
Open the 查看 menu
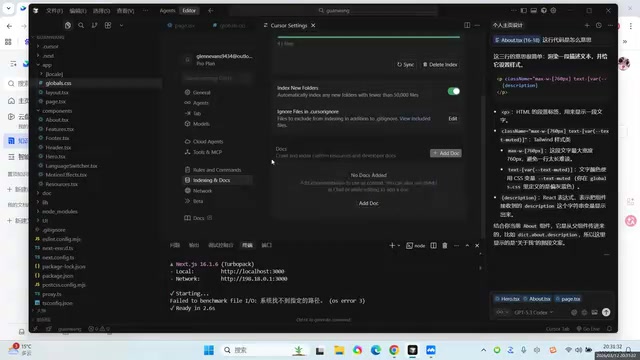[125, 11]
